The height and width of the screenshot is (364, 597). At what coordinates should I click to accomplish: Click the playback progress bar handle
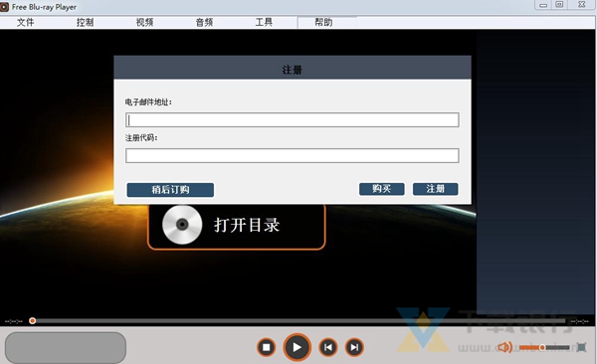click(33, 321)
